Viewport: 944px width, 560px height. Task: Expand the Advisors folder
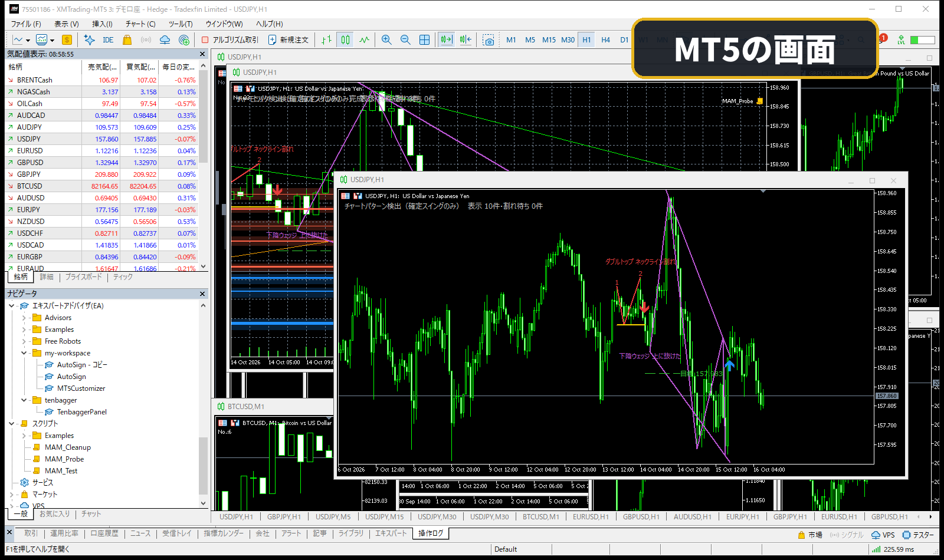tap(24, 318)
